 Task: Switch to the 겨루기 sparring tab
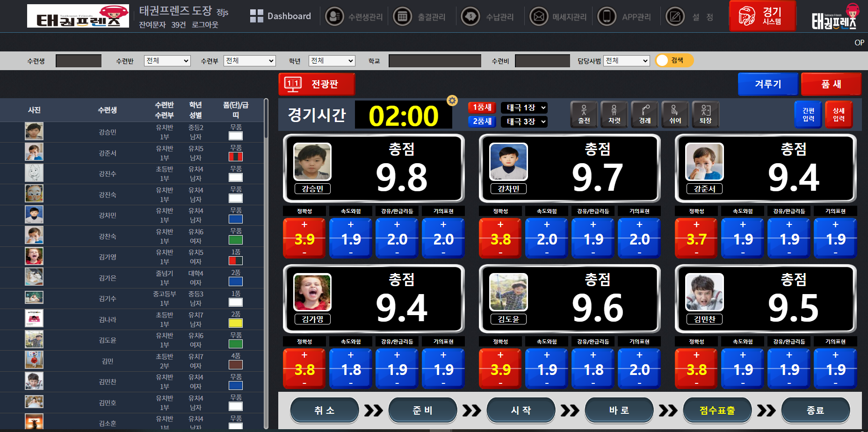click(768, 84)
